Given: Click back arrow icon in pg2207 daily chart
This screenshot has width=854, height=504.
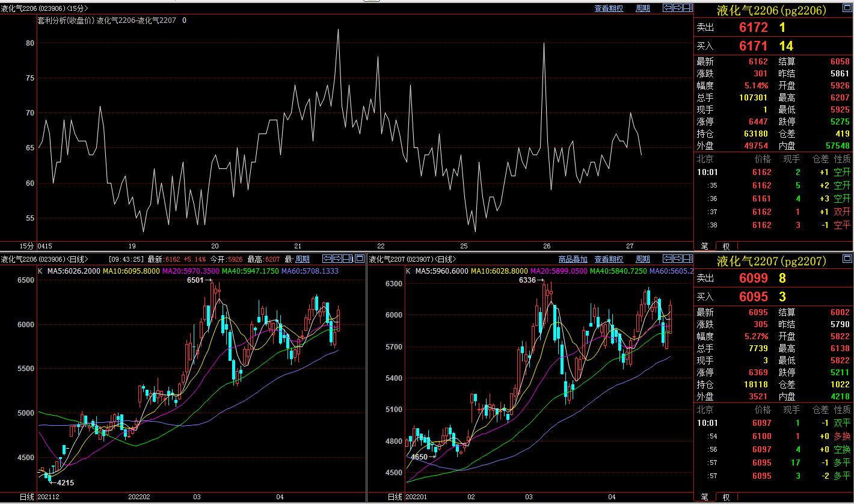Looking at the screenshot, I should point(668,259).
